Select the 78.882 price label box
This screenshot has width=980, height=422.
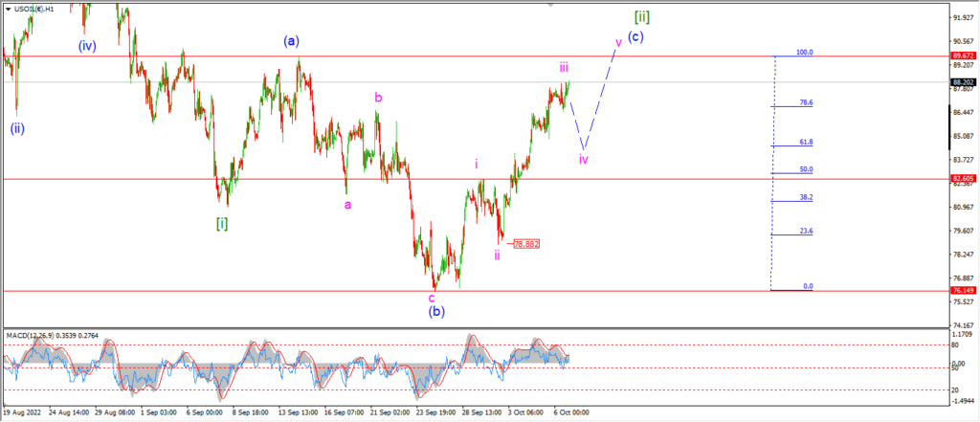[526, 244]
